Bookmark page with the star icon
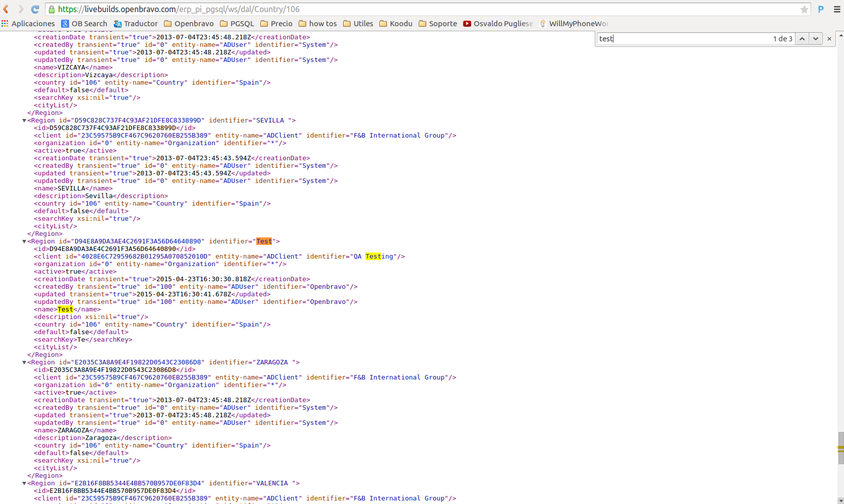The image size is (844, 504). tap(804, 10)
